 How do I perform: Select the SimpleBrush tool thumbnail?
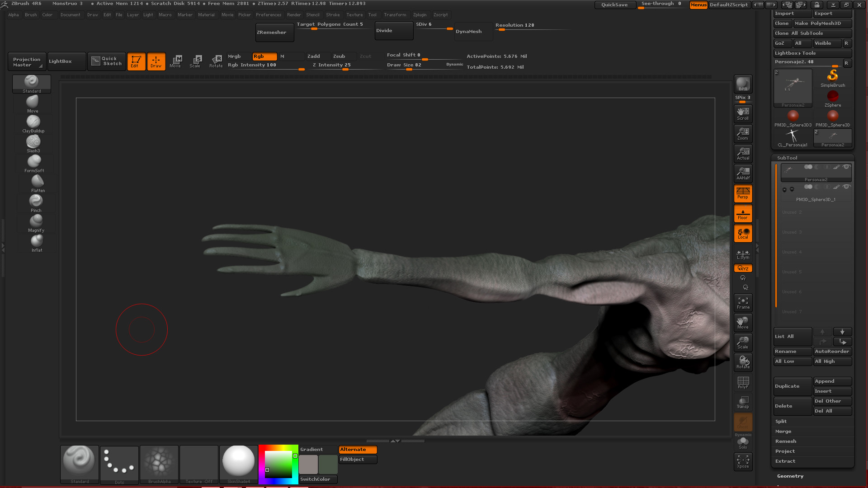(832, 78)
